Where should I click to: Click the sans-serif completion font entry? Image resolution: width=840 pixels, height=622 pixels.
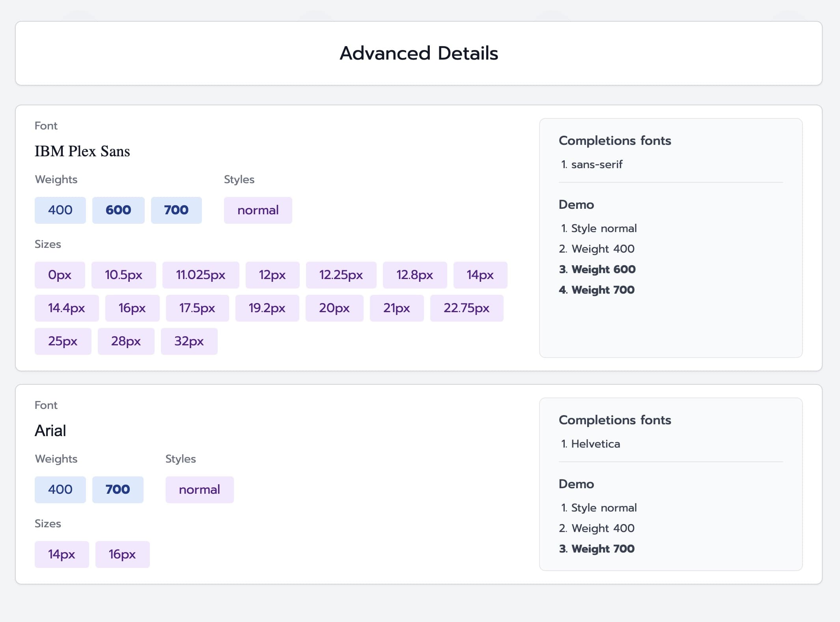(x=596, y=164)
